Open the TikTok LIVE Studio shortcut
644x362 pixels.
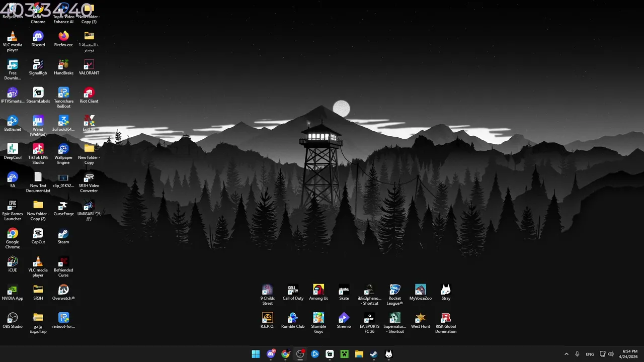click(x=38, y=154)
